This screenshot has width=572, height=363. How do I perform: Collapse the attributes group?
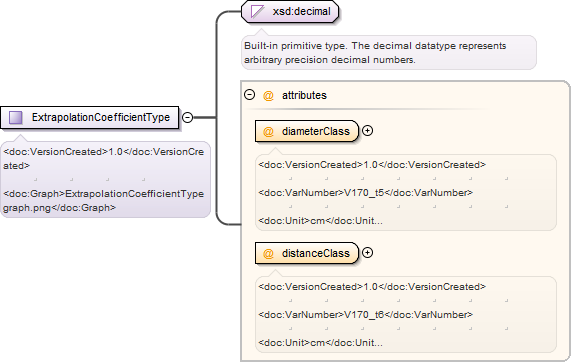[250, 95]
